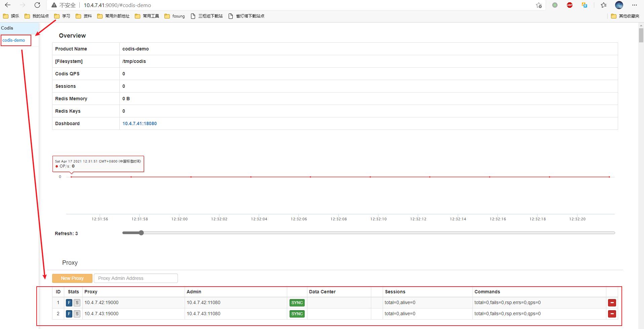644x329 pixels.
Task: Click the S stats button for proxy 2
Action: (x=77, y=314)
